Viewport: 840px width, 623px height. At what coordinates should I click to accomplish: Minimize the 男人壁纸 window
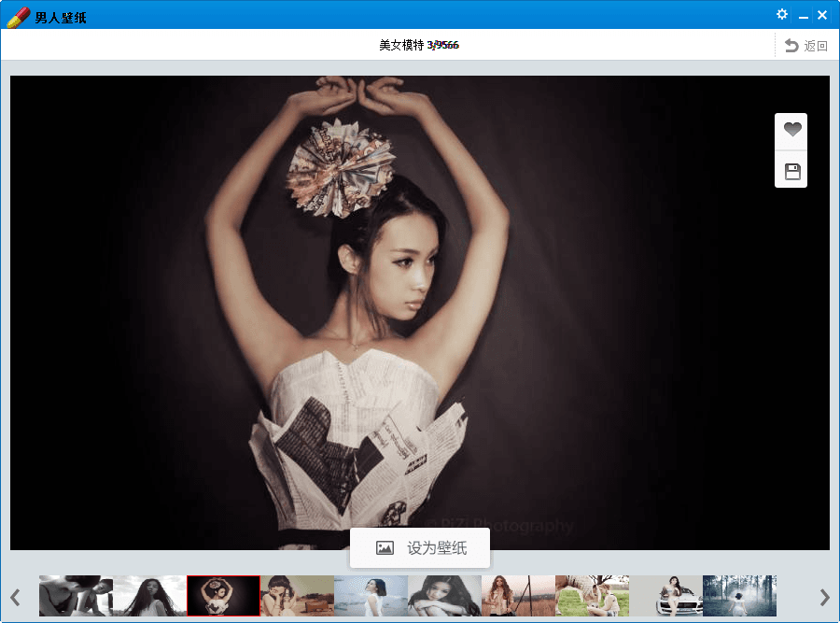[803, 16]
